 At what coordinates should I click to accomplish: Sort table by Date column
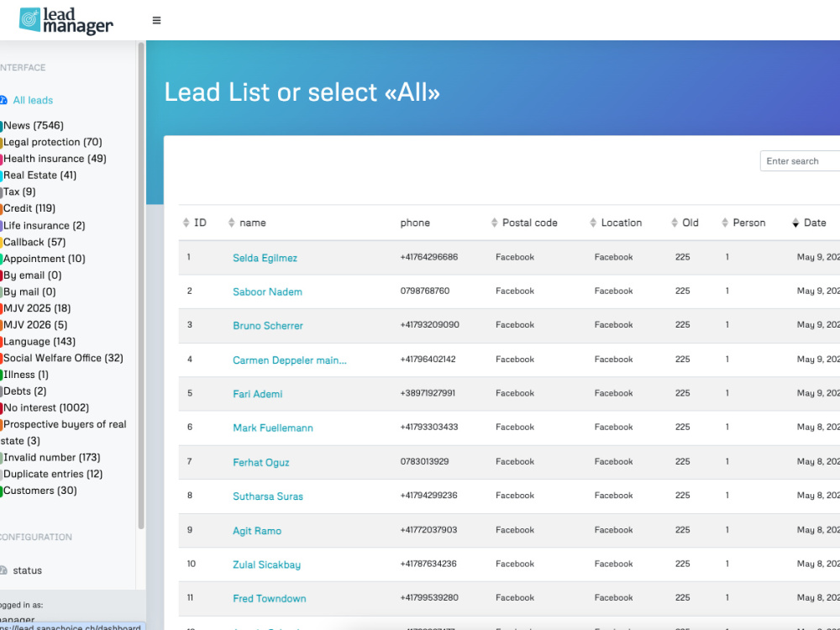[x=809, y=223]
